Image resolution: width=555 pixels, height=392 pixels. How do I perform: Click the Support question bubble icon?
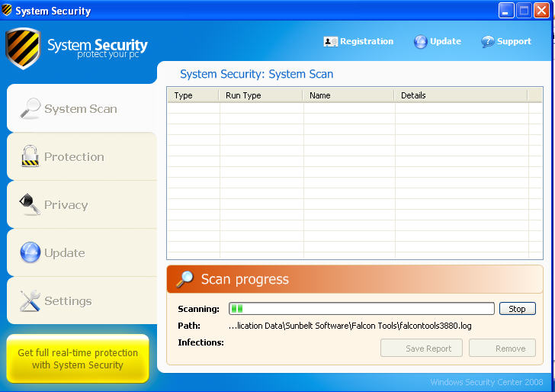[x=487, y=42]
